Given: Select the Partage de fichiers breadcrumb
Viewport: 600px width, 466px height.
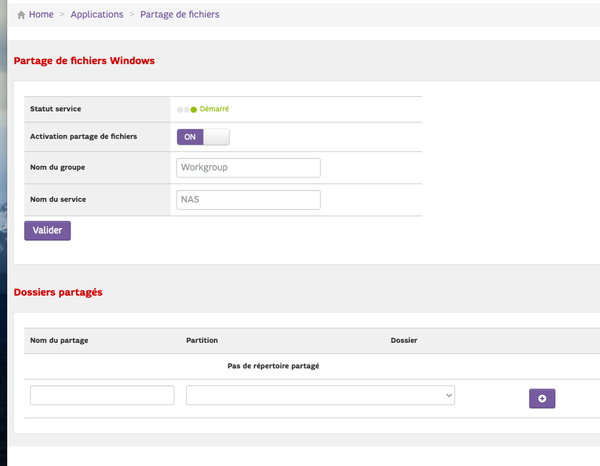Looking at the screenshot, I should point(180,15).
